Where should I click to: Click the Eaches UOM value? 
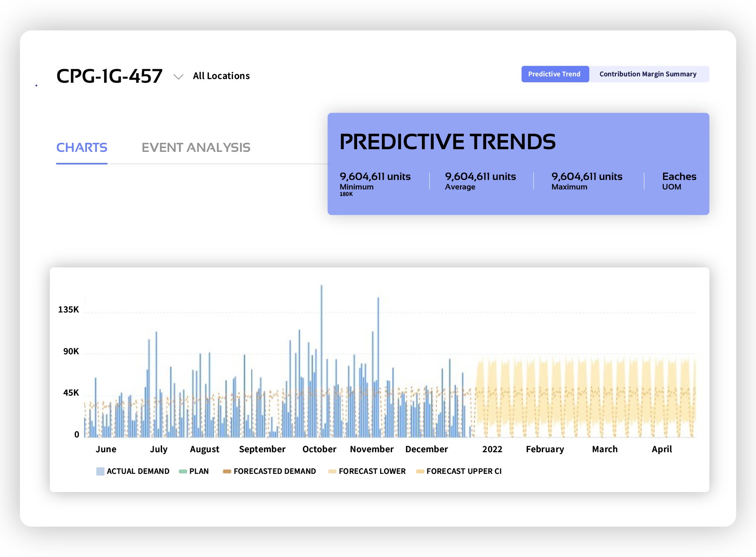click(x=679, y=177)
